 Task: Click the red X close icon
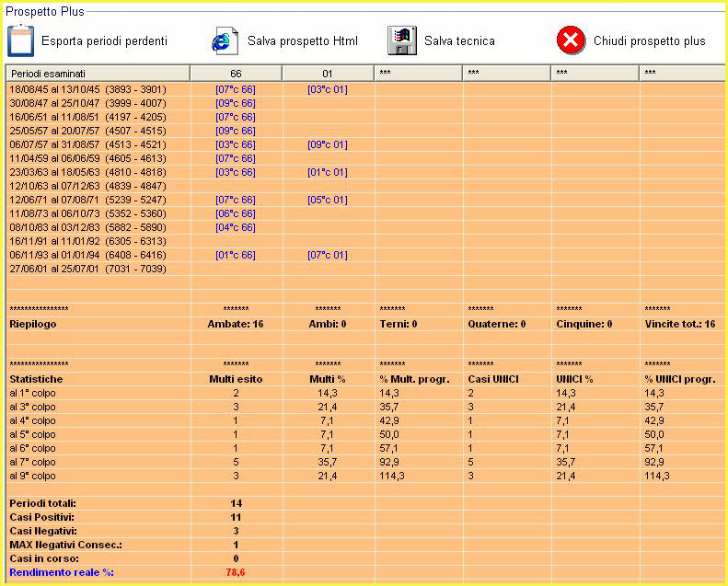pyautogui.click(x=571, y=40)
